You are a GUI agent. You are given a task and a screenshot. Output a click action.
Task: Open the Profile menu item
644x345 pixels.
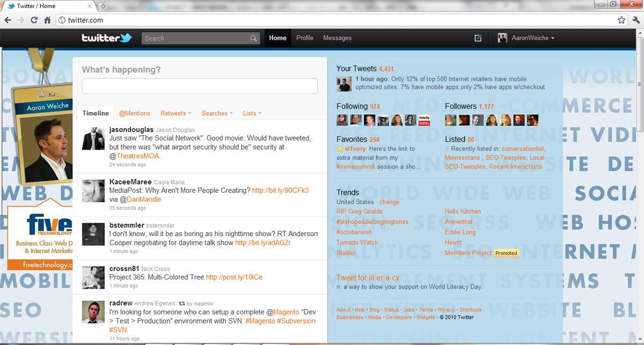pyautogui.click(x=305, y=38)
